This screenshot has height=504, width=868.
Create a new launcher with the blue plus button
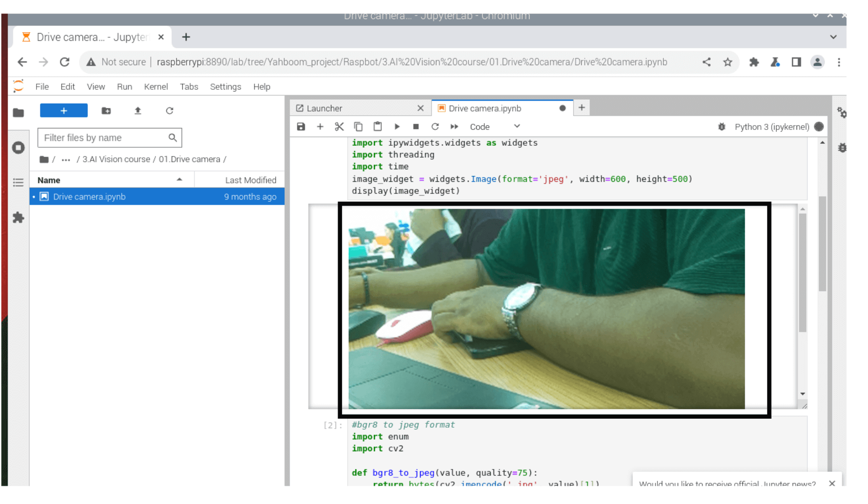tap(64, 110)
